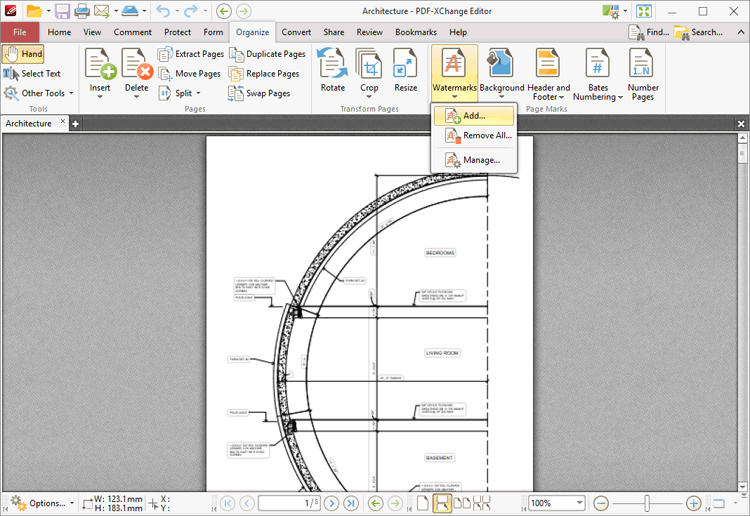This screenshot has width=750, height=516.
Task: Click the Save icon in quick toolbar
Action: point(62,11)
